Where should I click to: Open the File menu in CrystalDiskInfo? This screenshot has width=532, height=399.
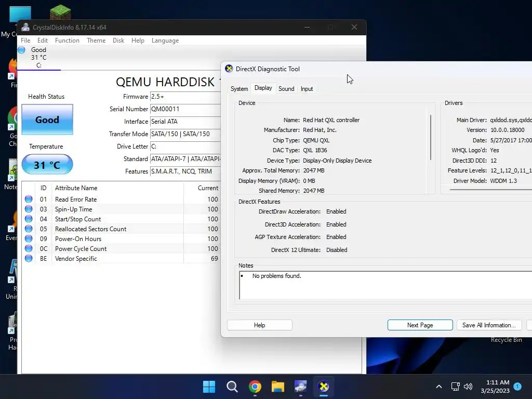(x=25, y=41)
